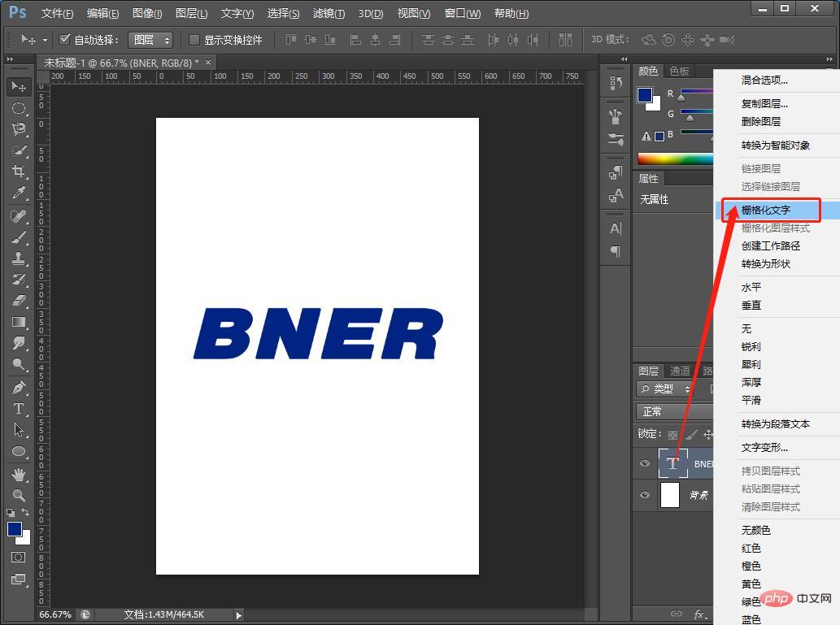
Task: Select the Pen tool
Action: click(x=19, y=387)
